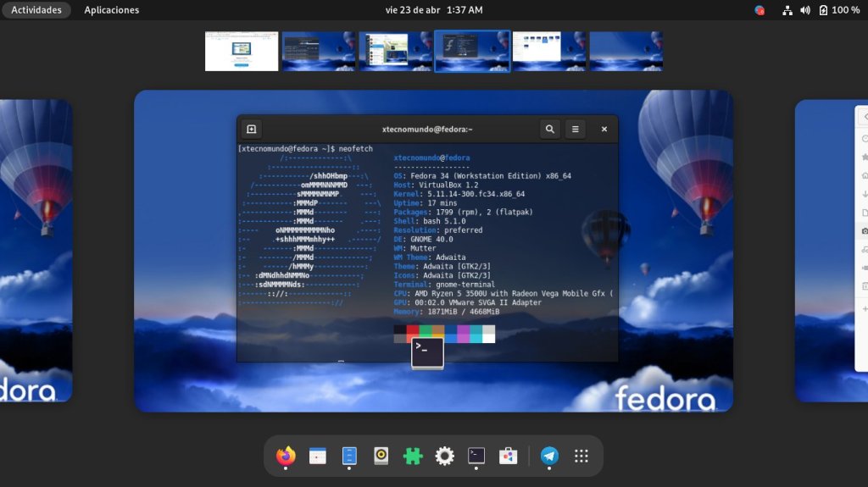
Task: Click the terminal search button
Action: 550,129
